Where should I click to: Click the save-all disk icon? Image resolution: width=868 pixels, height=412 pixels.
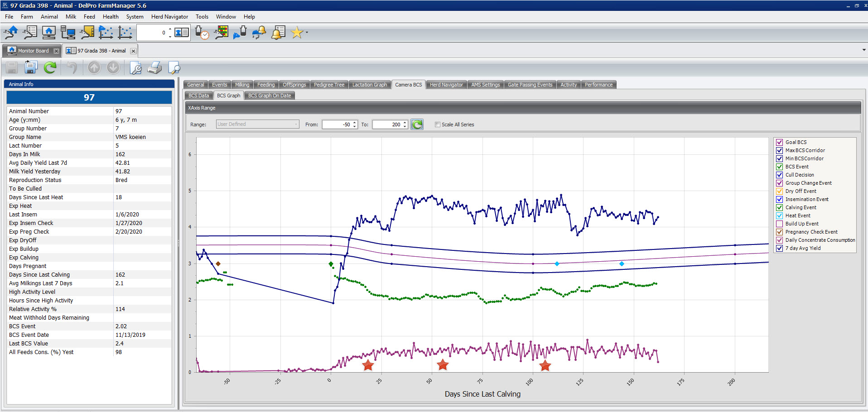point(31,68)
